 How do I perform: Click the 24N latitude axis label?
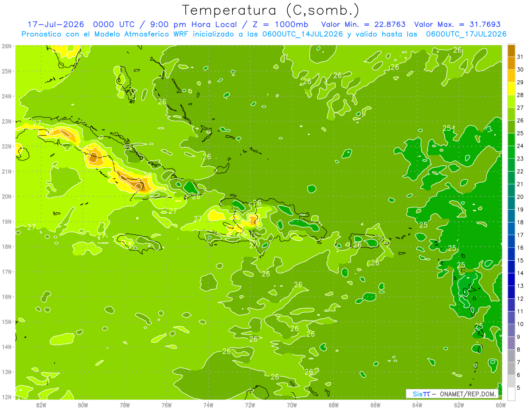6,96
